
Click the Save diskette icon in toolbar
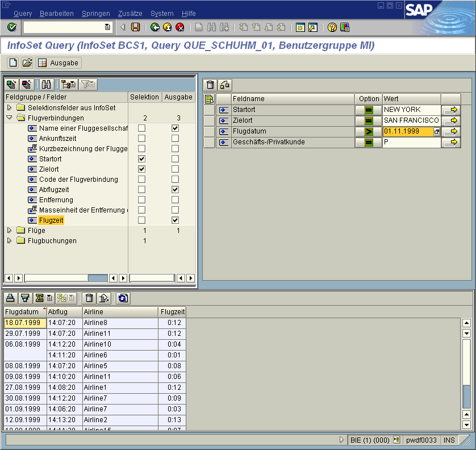[x=136, y=27]
